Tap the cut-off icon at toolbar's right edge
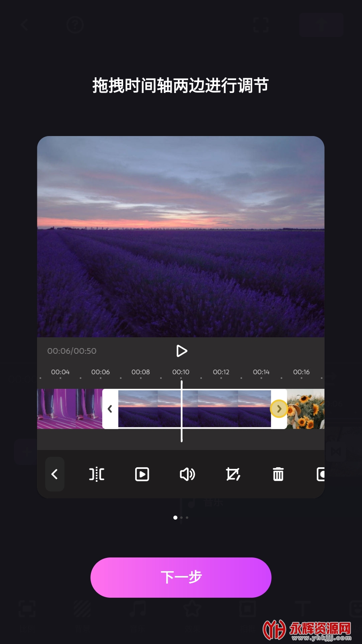This screenshot has width=362, height=644. tap(320, 474)
